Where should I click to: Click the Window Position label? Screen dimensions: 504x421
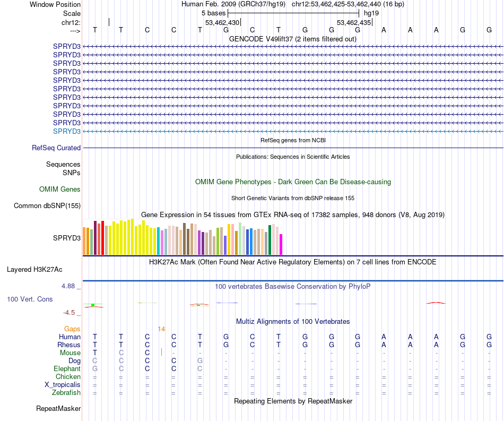click(55, 4)
